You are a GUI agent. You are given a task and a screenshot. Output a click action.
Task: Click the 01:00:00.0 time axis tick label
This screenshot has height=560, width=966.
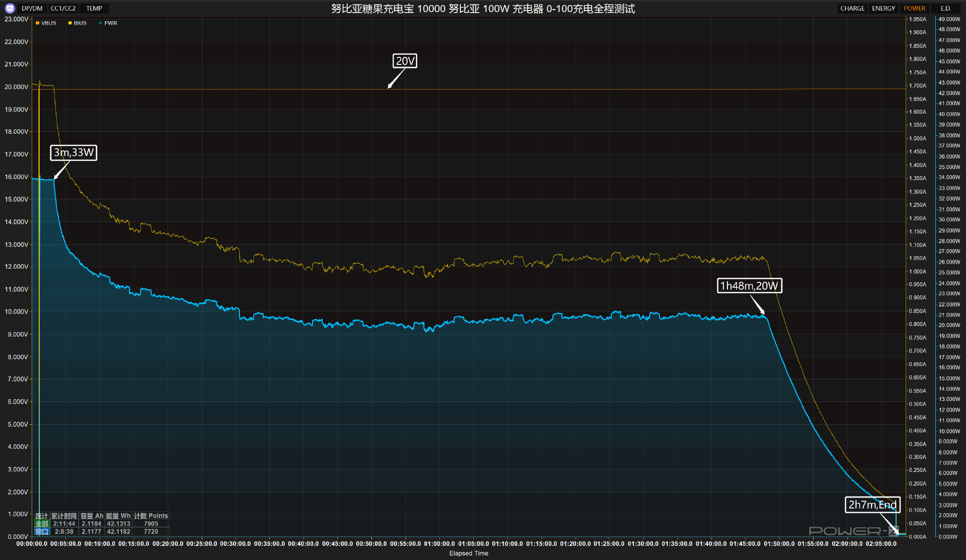point(439,544)
